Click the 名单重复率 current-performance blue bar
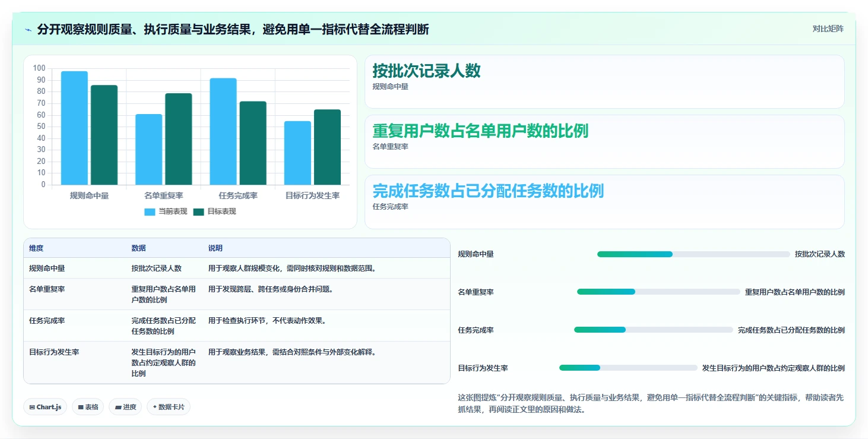 (x=148, y=149)
